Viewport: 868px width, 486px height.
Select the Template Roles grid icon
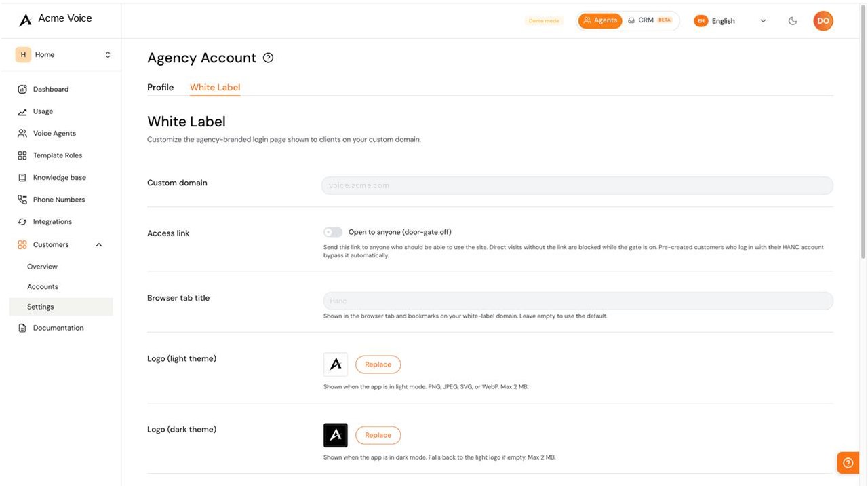click(22, 155)
